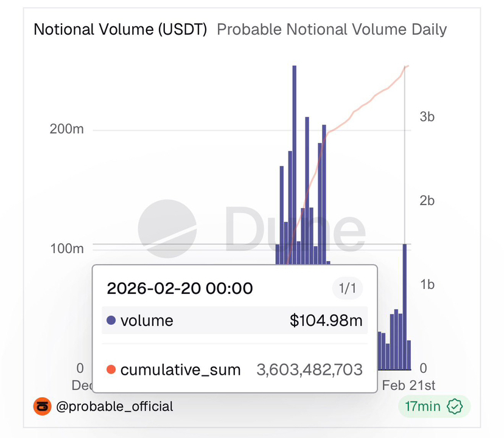This screenshot has height=438, width=504.
Task: Click the purple volume legend dot
Action: [x=111, y=321]
